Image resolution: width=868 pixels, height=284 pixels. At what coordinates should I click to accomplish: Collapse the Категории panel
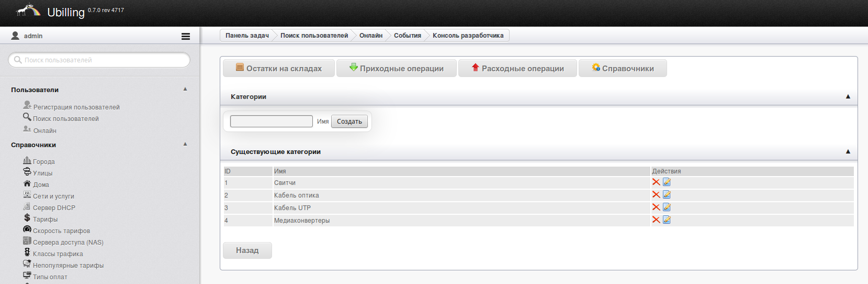(848, 96)
